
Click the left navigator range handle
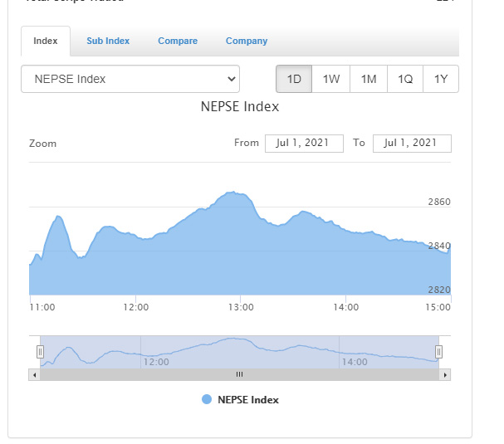pyautogui.click(x=40, y=352)
